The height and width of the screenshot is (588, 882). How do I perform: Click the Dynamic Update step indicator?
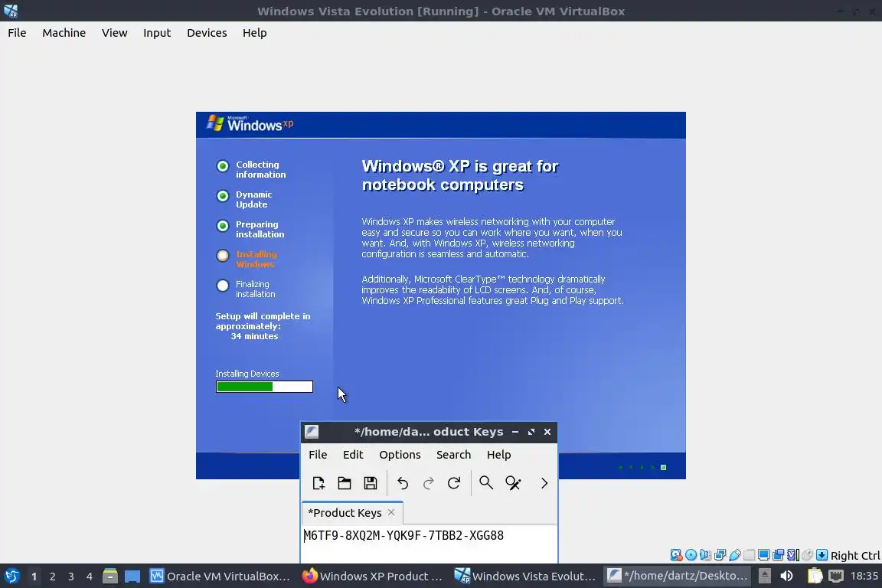(223, 196)
